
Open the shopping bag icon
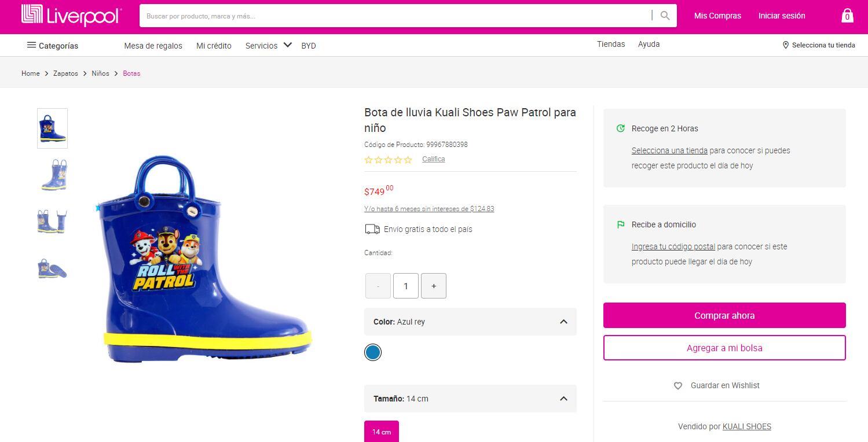pos(847,16)
